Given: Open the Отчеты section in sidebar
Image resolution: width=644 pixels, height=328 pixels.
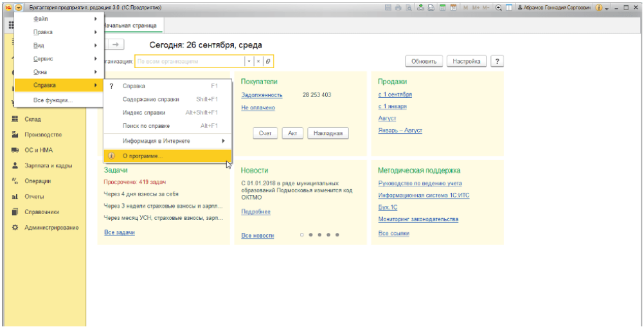Looking at the screenshot, I should [x=34, y=196].
